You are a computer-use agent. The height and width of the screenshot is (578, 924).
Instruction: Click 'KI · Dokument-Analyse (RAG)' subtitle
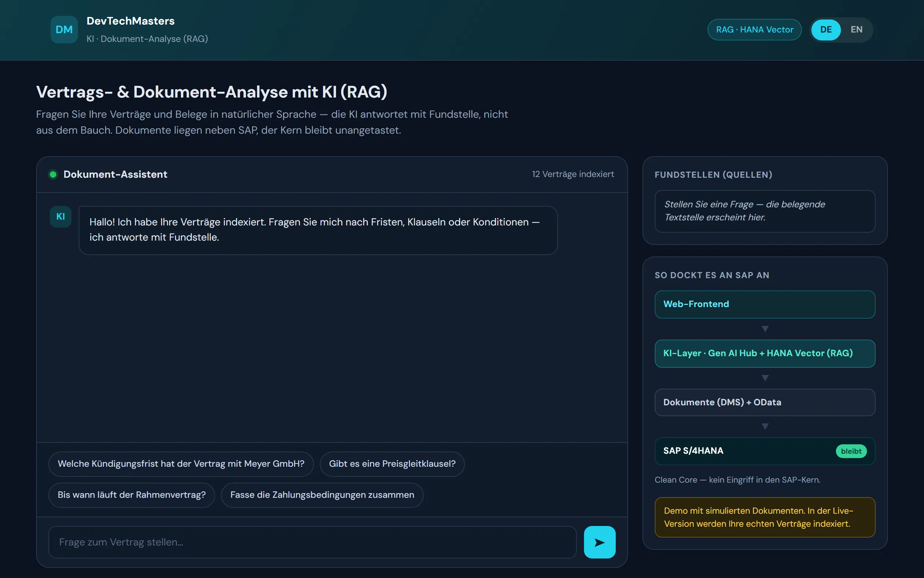pyautogui.click(x=147, y=39)
